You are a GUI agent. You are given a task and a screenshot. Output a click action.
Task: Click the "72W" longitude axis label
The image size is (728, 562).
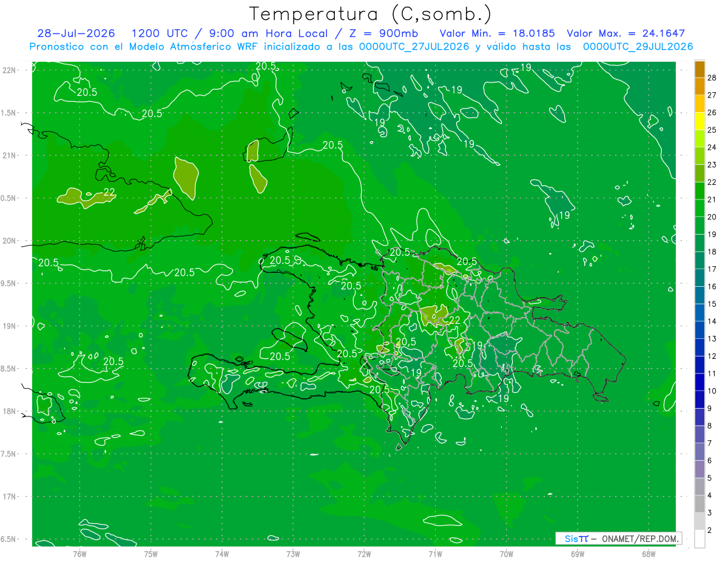tap(365, 554)
